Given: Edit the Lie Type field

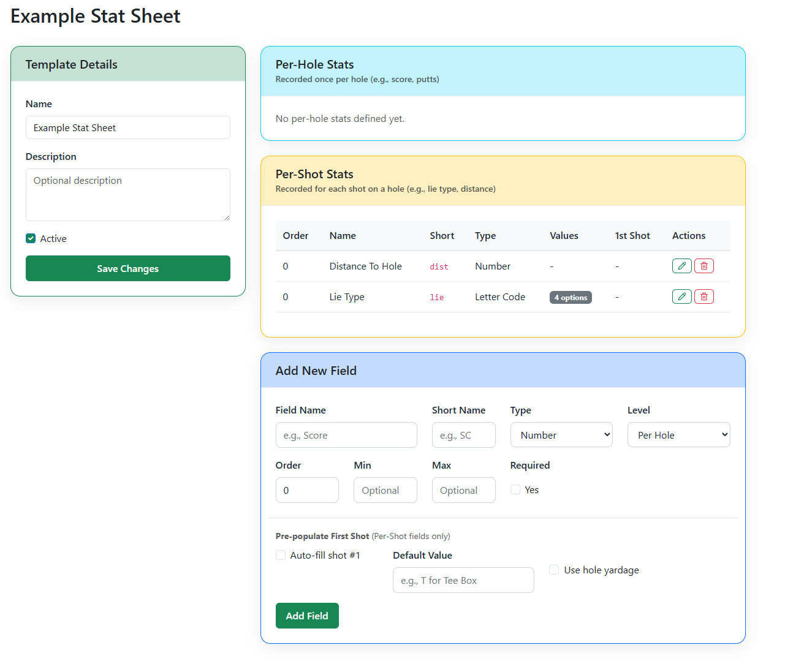Looking at the screenshot, I should (681, 296).
